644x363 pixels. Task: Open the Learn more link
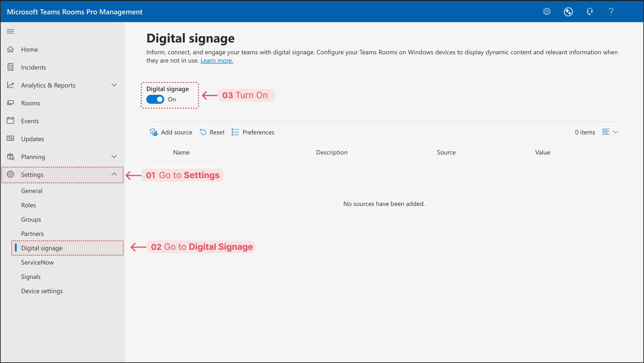pyautogui.click(x=217, y=61)
